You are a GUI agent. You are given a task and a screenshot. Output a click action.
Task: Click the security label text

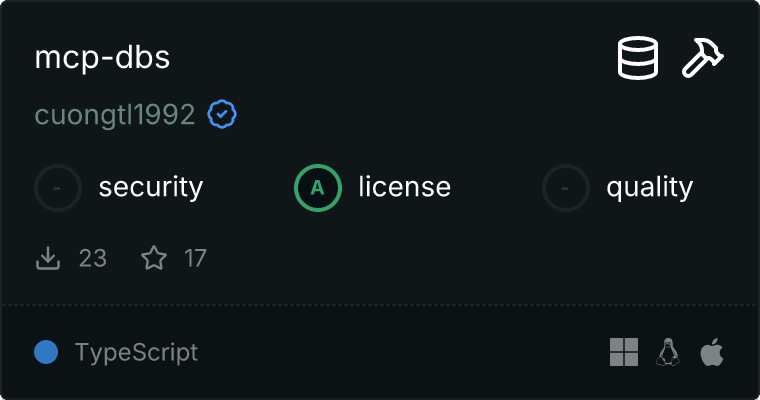(x=151, y=188)
